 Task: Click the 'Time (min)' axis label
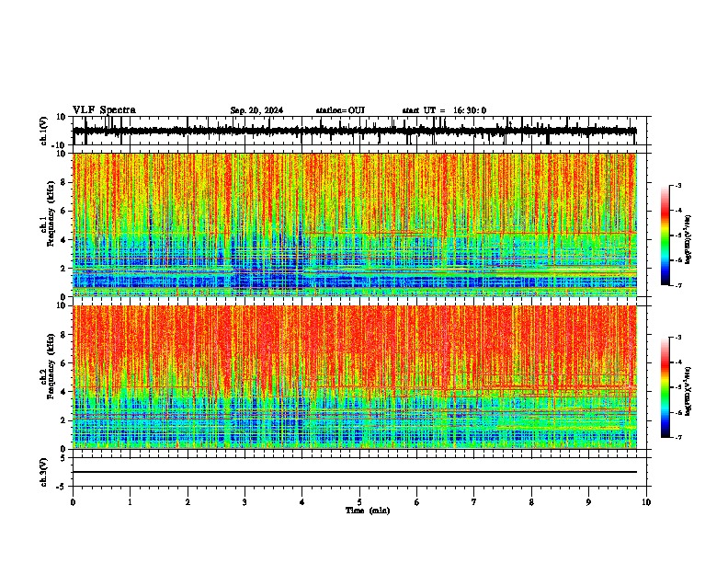pyautogui.click(x=368, y=511)
